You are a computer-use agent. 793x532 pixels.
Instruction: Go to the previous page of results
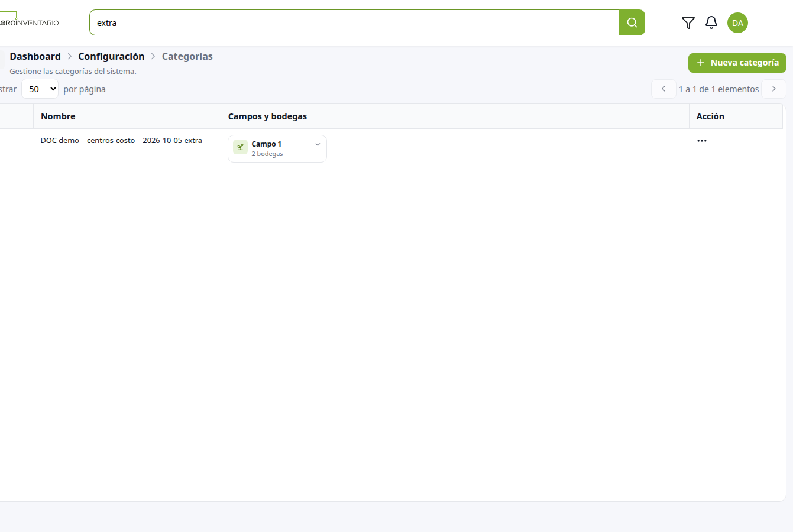click(663, 89)
